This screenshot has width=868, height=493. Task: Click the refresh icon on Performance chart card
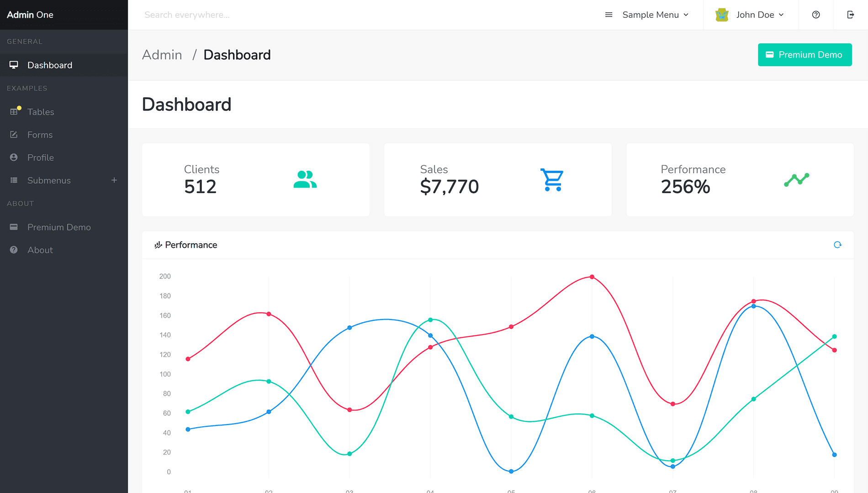click(837, 245)
